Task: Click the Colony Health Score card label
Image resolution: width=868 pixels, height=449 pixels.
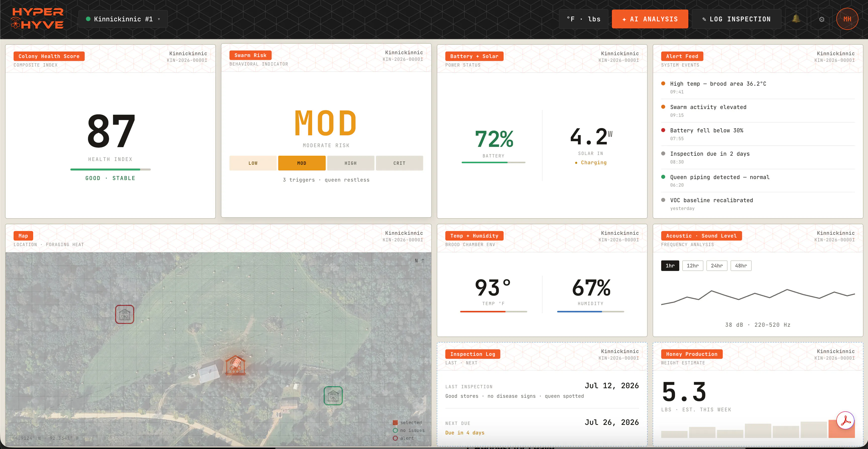Action: 49,56
